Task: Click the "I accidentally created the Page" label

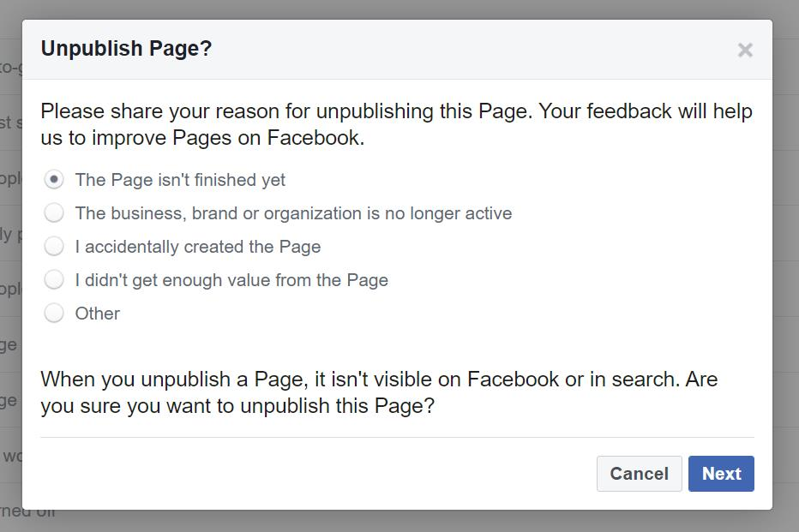Action: point(198,247)
